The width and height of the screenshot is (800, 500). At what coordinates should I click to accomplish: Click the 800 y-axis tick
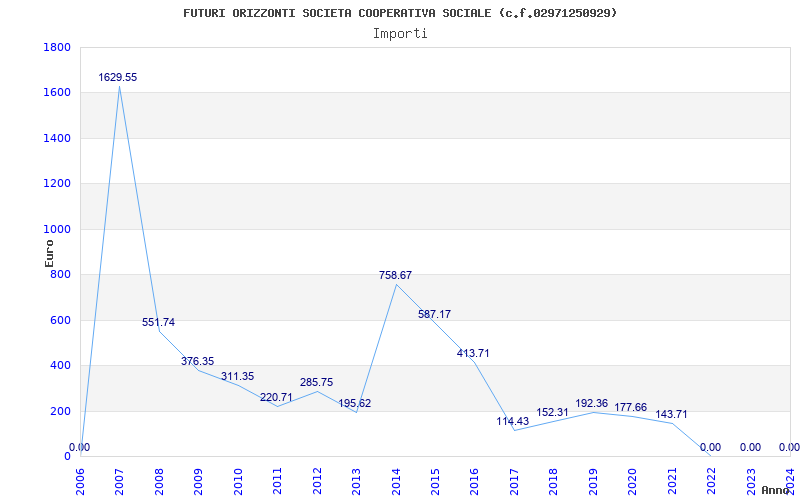coord(61,274)
